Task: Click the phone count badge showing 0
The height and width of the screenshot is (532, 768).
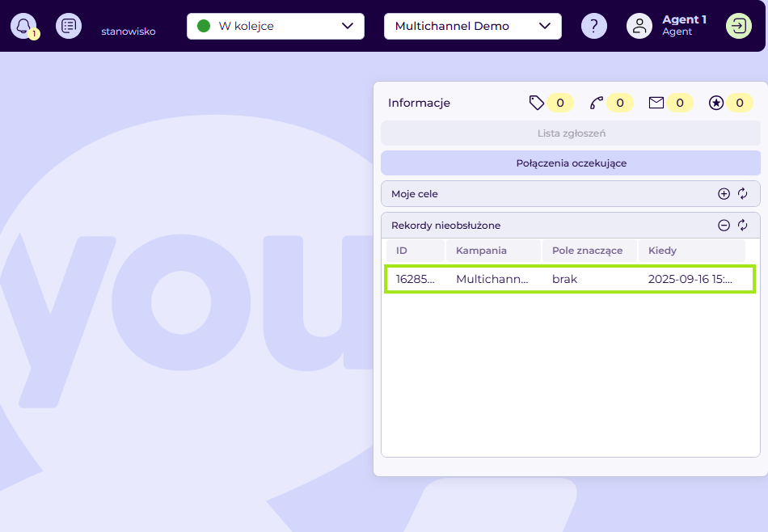Action: [x=619, y=103]
